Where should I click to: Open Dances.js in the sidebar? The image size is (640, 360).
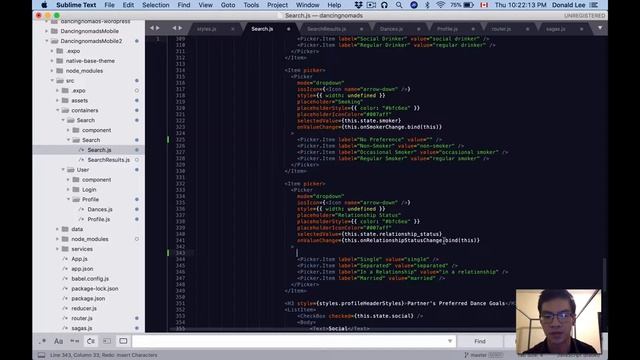[x=100, y=209]
